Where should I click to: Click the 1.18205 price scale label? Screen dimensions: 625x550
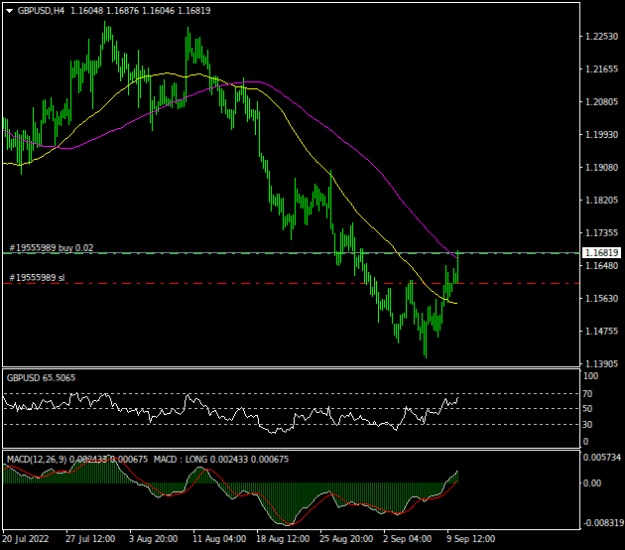pos(601,200)
